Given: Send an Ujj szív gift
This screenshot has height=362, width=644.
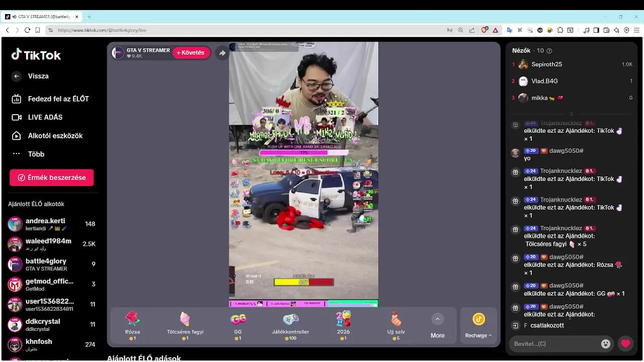Looking at the screenshot, I should (396, 325).
